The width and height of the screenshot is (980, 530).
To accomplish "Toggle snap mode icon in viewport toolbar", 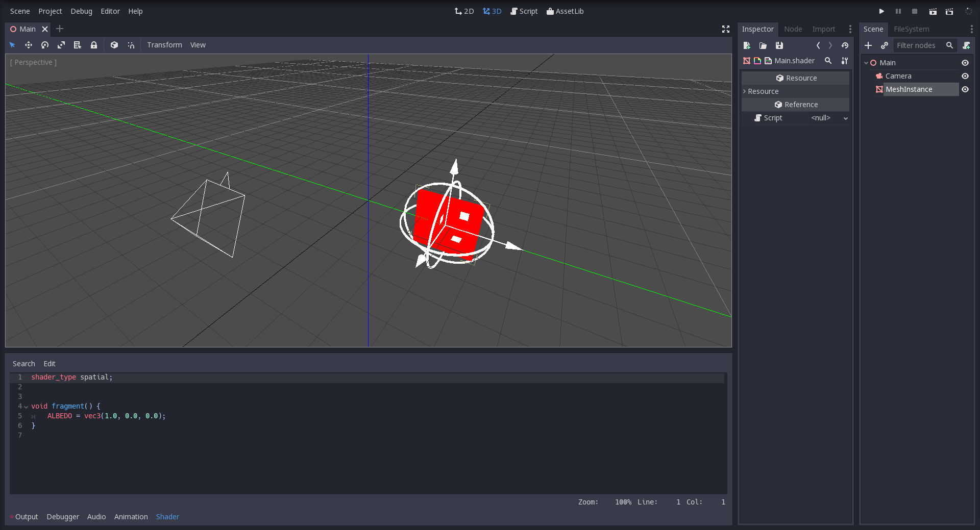I will (131, 45).
